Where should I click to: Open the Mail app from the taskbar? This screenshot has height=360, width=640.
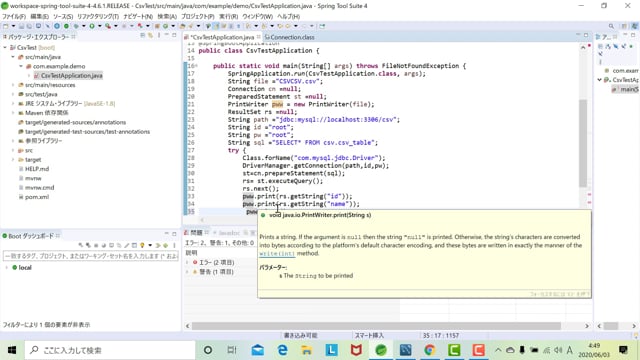(258, 350)
